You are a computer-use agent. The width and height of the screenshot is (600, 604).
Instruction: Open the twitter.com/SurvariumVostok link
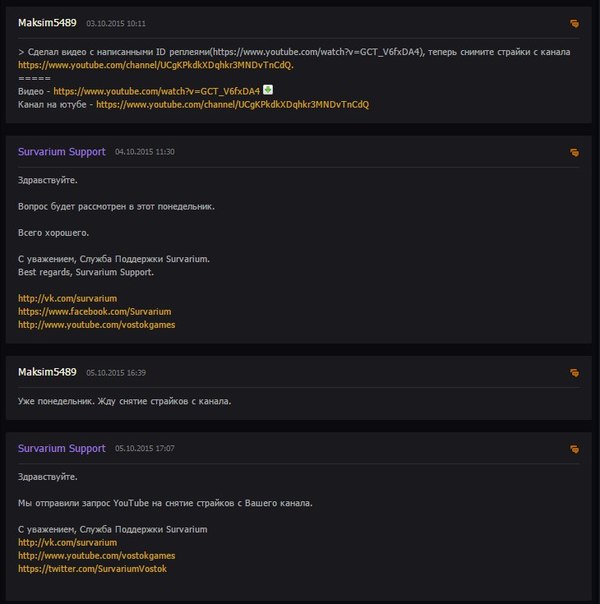[92, 568]
